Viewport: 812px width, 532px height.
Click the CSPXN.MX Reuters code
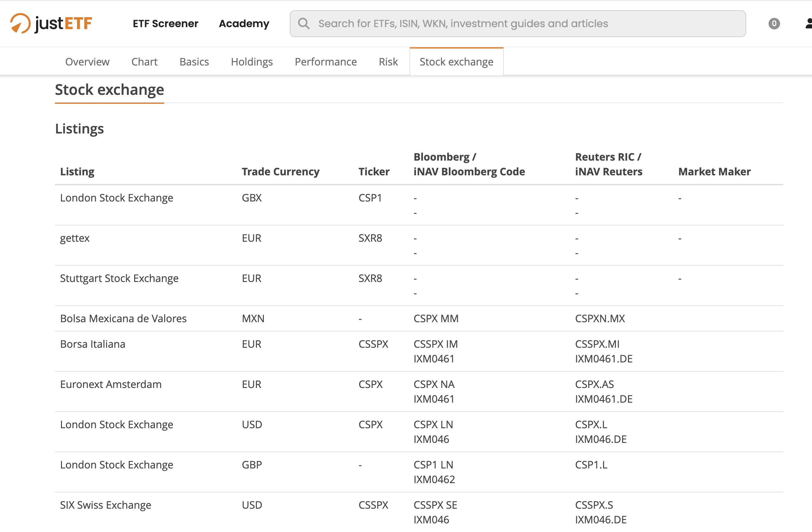point(600,318)
